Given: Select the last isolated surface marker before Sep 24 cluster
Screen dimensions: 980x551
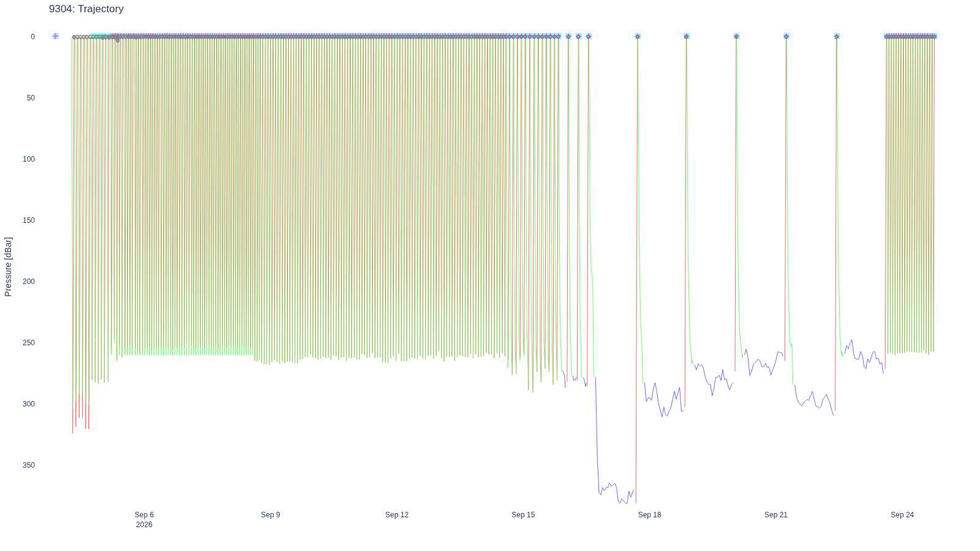Looking at the screenshot, I should pyautogui.click(x=837, y=36).
